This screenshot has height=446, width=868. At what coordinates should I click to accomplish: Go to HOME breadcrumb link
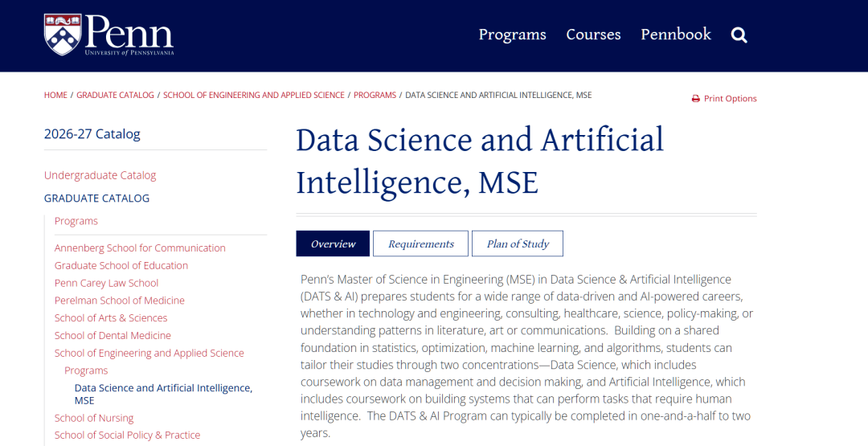(55, 95)
